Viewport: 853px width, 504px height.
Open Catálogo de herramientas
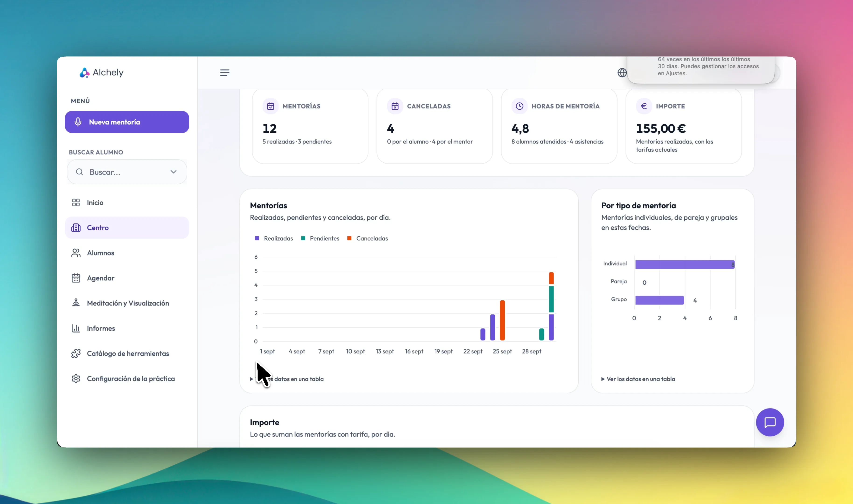point(127,353)
